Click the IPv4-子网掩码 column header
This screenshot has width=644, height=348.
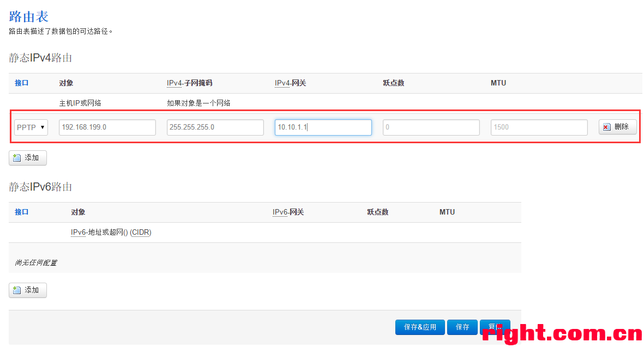click(x=189, y=83)
